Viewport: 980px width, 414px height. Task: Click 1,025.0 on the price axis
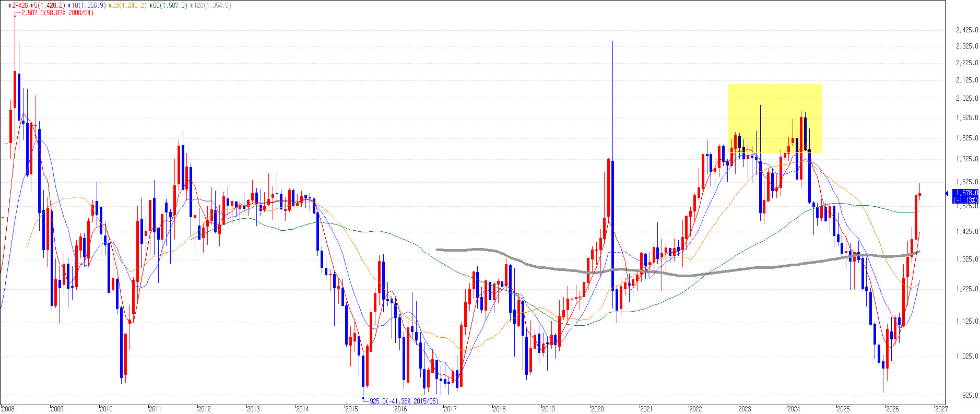967,357
